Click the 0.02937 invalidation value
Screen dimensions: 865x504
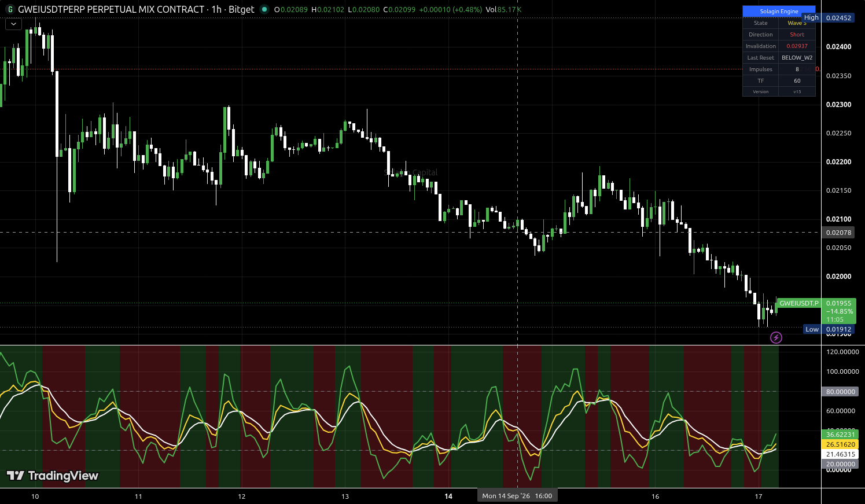(x=797, y=46)
